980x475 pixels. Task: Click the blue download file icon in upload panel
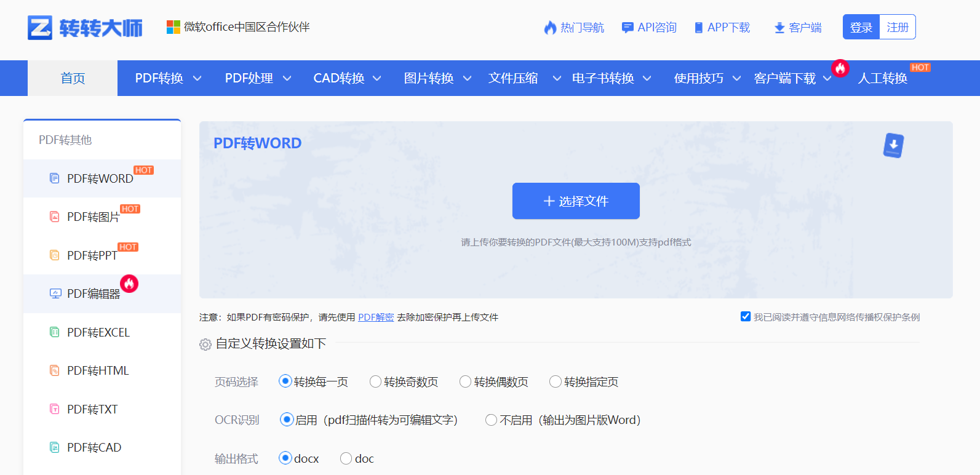point(893,145)
